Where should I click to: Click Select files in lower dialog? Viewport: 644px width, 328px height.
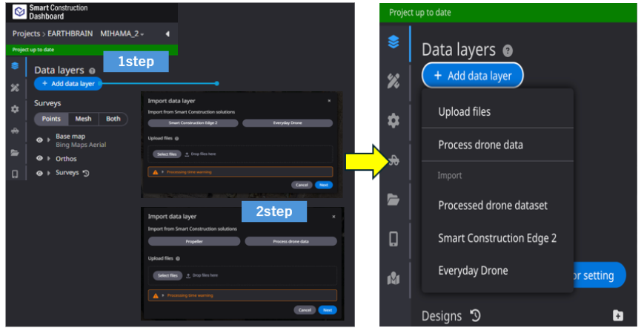click(x=167, y=275)
